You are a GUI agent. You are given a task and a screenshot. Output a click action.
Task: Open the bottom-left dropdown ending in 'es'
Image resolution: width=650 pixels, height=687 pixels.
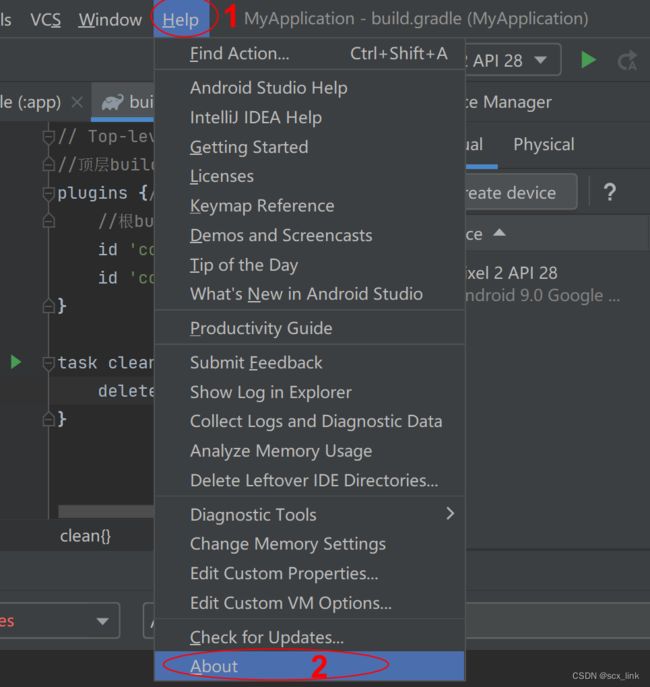(x=59, y=620)
